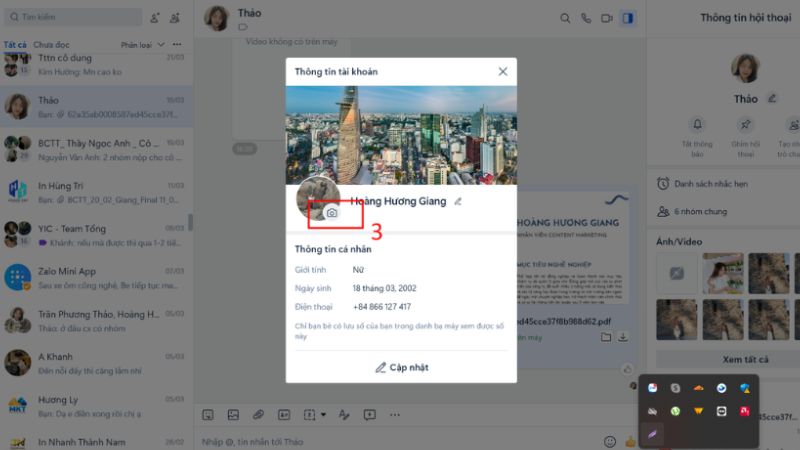Click the add friend icon near search
800x450 pixels.
pos(154,18)
